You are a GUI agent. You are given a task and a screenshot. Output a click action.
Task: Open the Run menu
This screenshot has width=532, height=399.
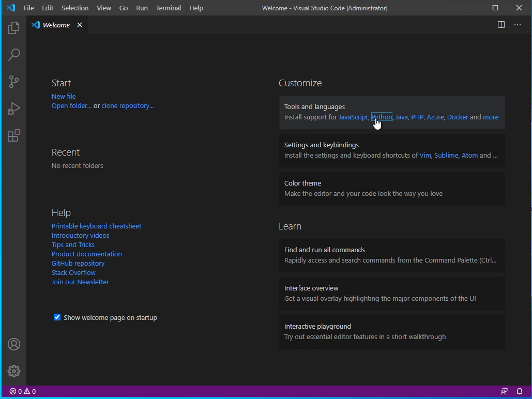point(142,8)
